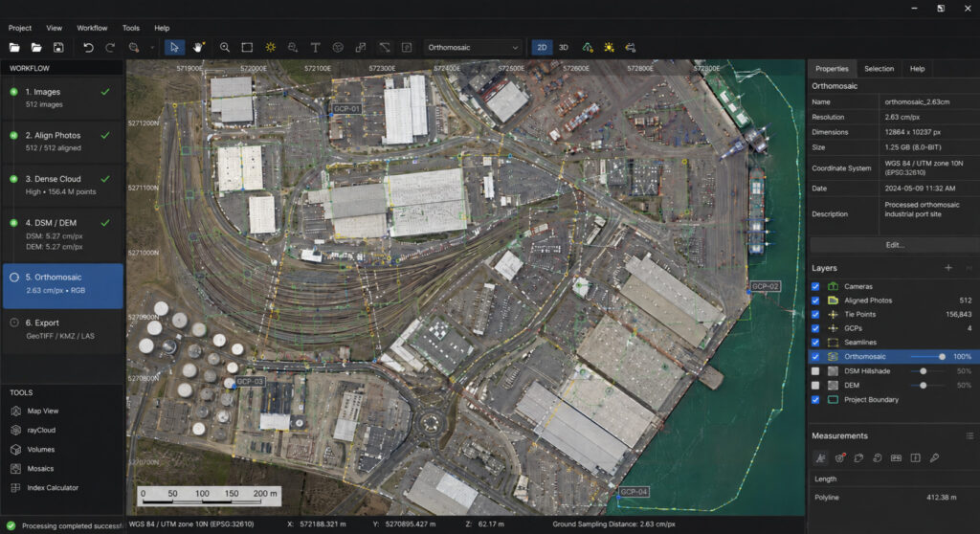The width and height of the screenshot is (980, 534).
Task: Toggle the Project Boundary layer checkbox
Action: tap(815, 400)
